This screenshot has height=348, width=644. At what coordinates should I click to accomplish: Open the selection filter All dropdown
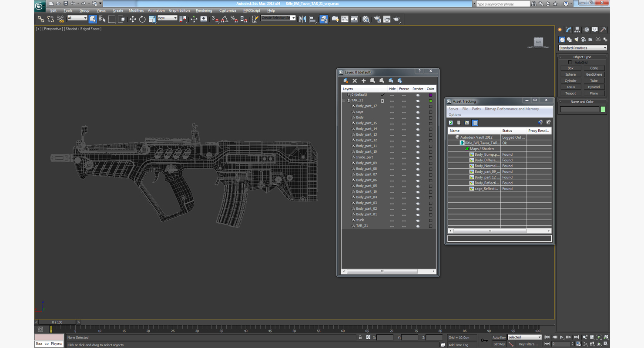point(77,18)
